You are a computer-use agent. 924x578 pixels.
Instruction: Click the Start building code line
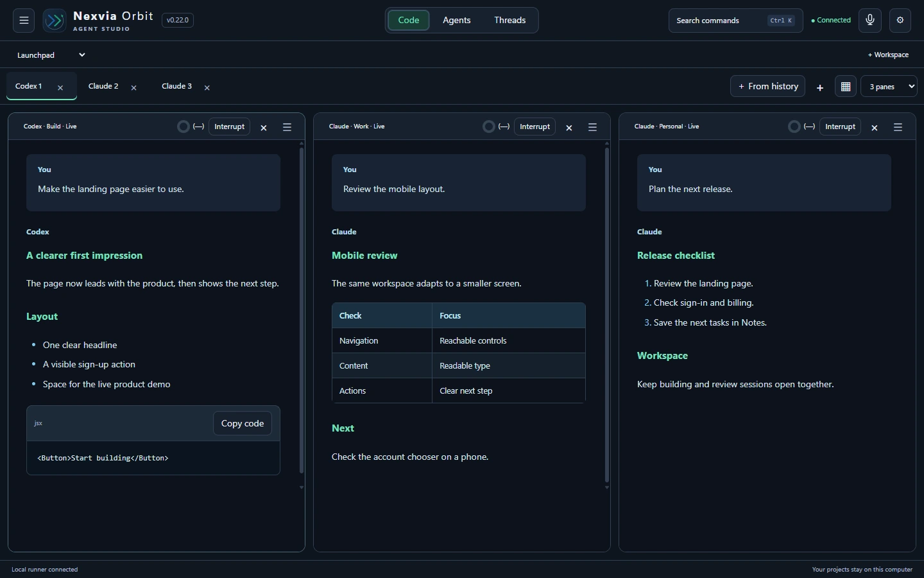pyautogui.click(x=103, y=458)
